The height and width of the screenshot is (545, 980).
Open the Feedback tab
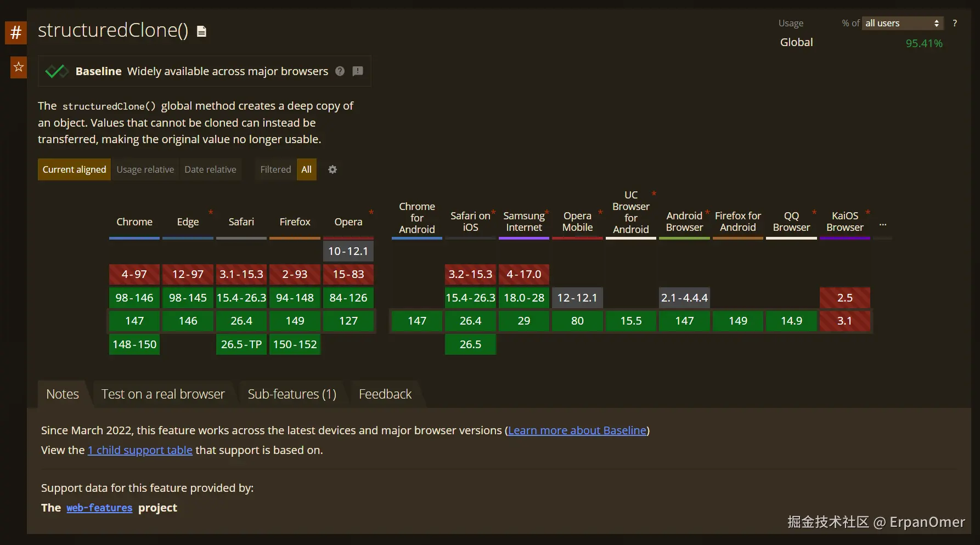pyautogui.click(x=385, y=394)
